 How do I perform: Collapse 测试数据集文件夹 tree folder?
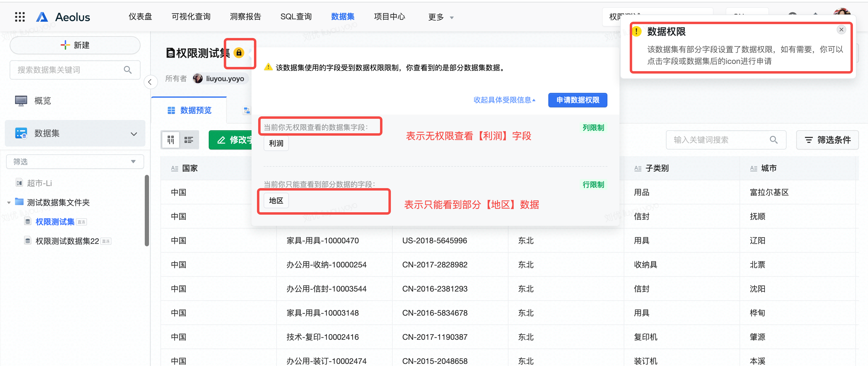[9, 203]
